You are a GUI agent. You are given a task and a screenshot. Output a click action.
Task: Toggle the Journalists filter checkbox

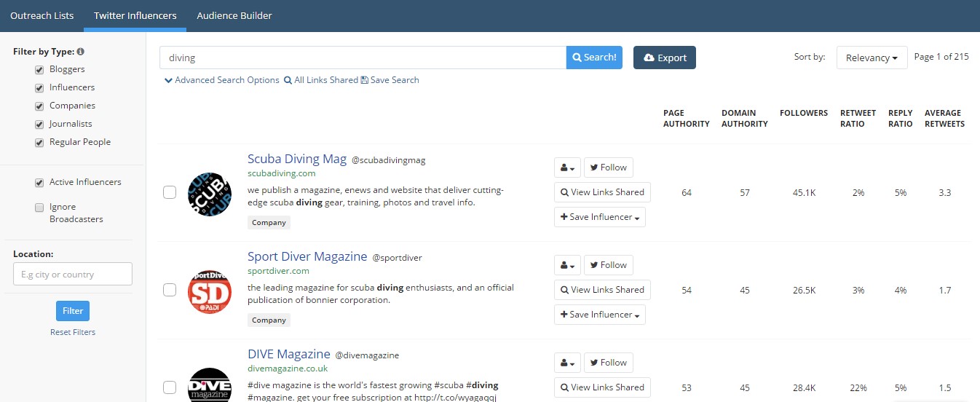(39, 125)
